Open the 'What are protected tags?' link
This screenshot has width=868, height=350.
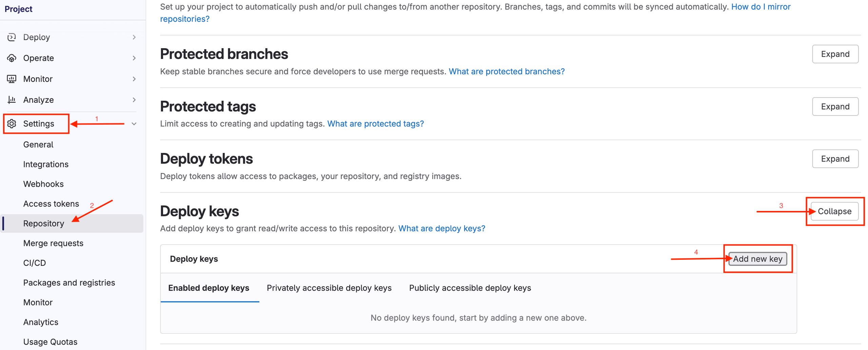point(375,123)
